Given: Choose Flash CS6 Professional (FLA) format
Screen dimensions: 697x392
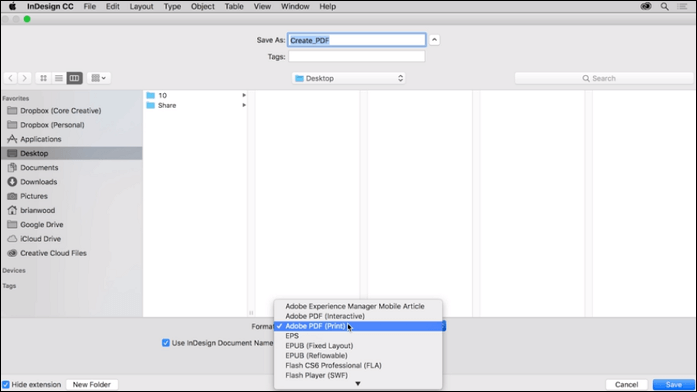Looking at the screenshot, I should coord(358,365).
